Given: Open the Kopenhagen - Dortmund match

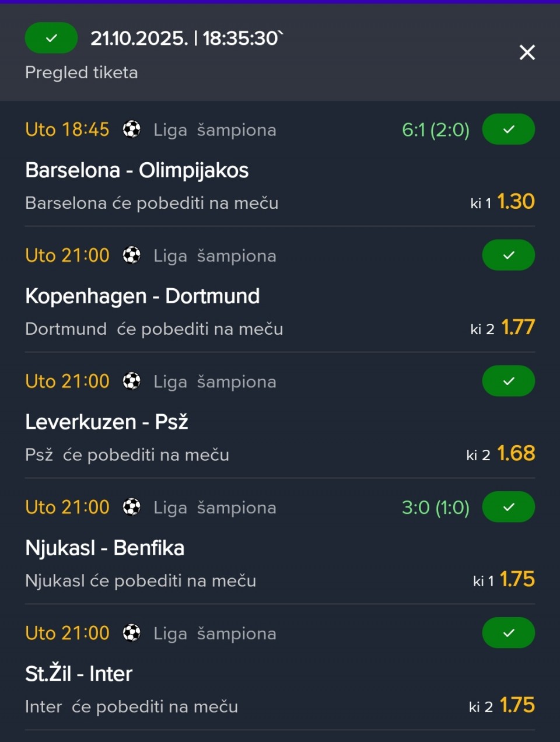Looking at the screenshot, I should 142,296.
